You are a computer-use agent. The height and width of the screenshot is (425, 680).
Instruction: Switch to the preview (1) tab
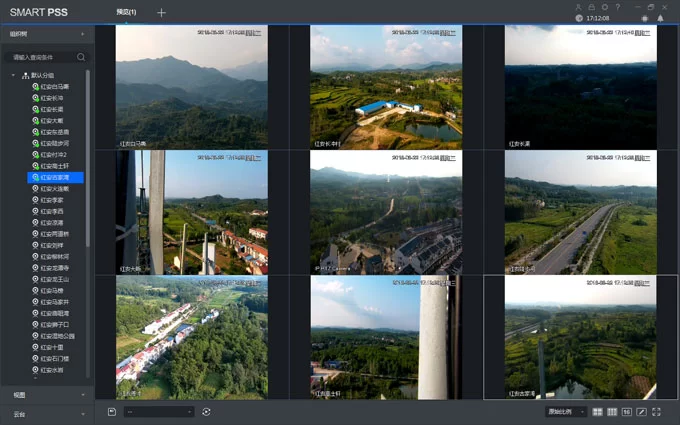click(x=126, y=12)
